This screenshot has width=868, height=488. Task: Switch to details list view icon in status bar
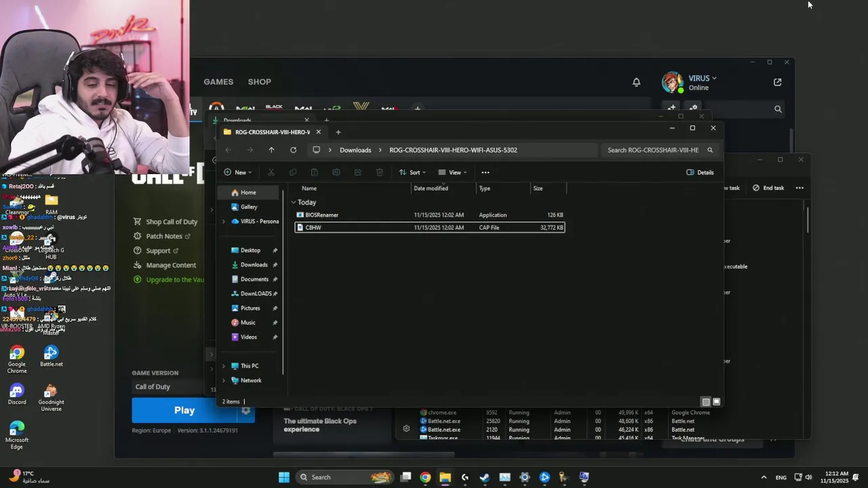coord(706,402)
